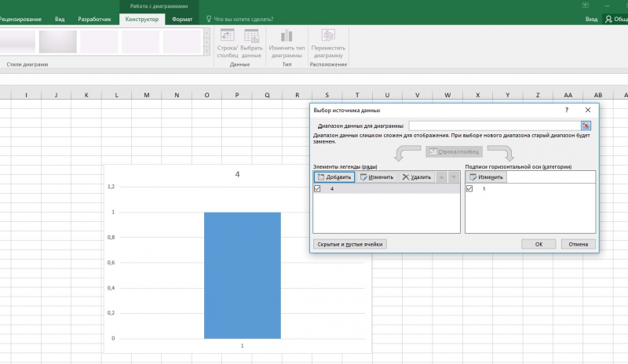Screen dimensions: 628x364
Task: Open the Разработчик tab
Action: [94, 20]
